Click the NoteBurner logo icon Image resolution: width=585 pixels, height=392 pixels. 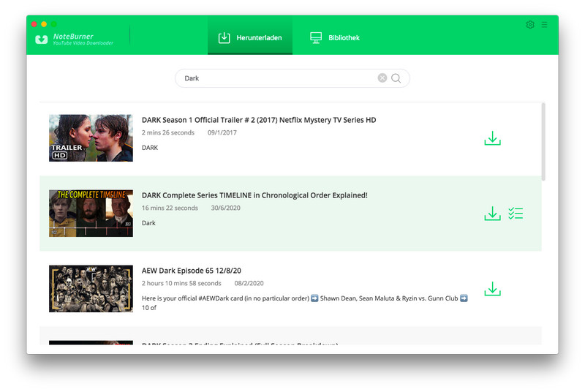(x=42, y=39)
